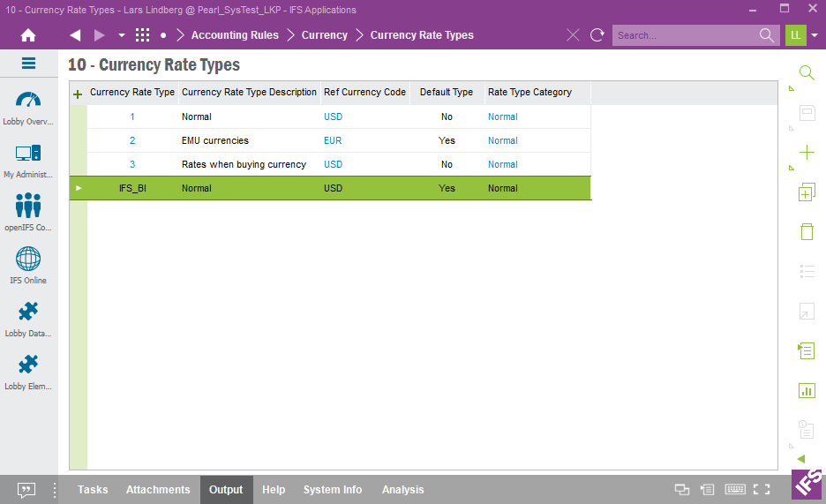The height and width of the screenshot is (504, 826).
Task: Click the New record plus in right toolbar
Action: click(807, 153)
